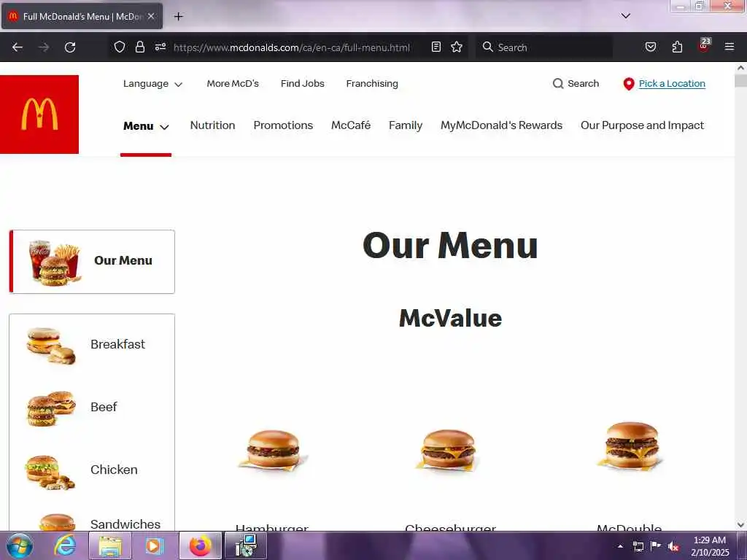747x560 pixels.
Task: Show hidden tray icons arrow
Action: pyautogui.click(x=620, y=546)
